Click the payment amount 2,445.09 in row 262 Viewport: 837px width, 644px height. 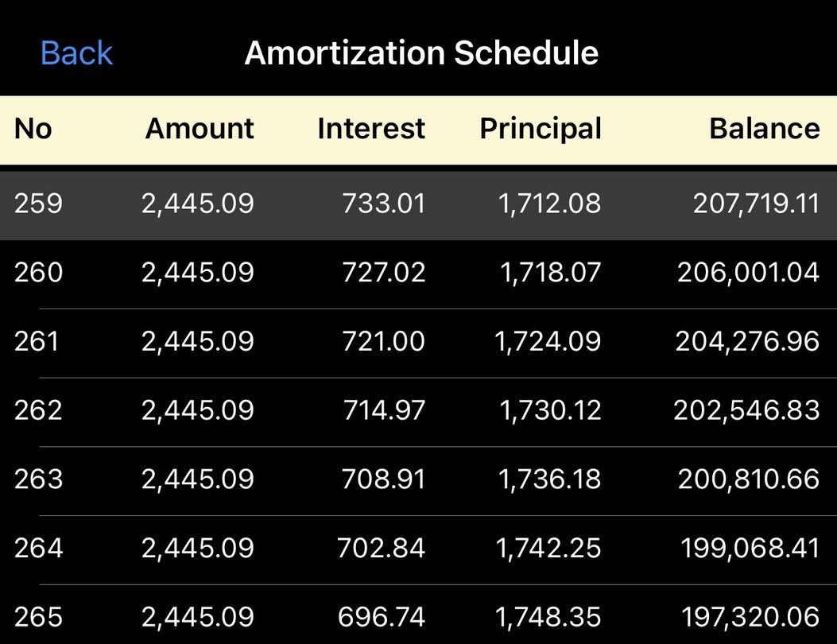(198, 409)
